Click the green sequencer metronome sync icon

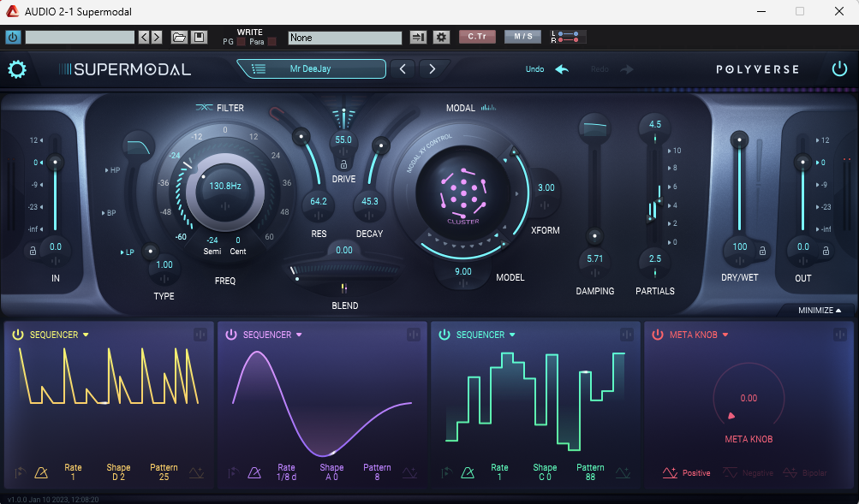(468, 472)
